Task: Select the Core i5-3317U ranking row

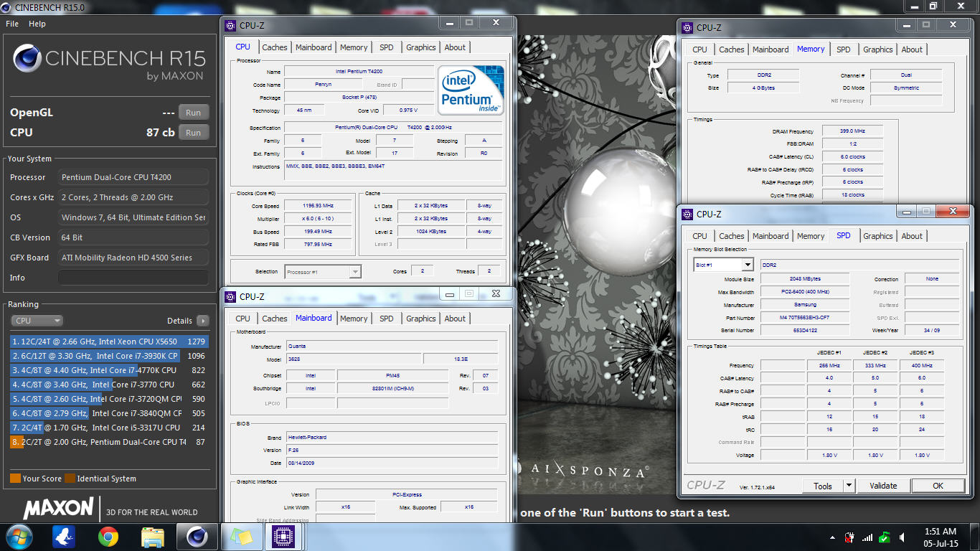Action: (x=108, y=428)
